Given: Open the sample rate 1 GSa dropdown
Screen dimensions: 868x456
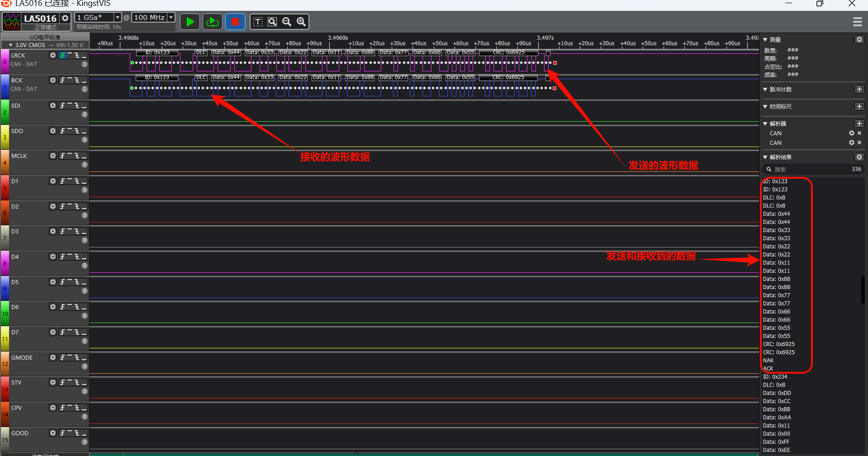Looking at the screenshot, I should point(117,18).
